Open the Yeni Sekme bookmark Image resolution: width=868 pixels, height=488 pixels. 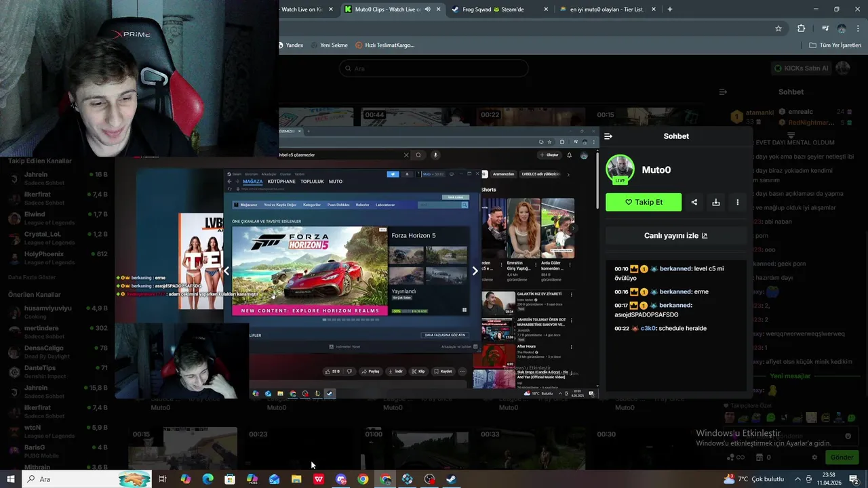pyautogui.click(x=329, y=45)
